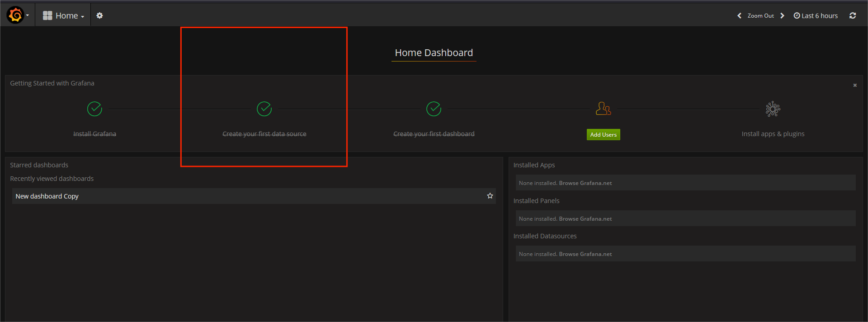Viewport: 868px width, 322px height.
Task: Browse Grafana.net under Installed Datasources
Action: 585,254
